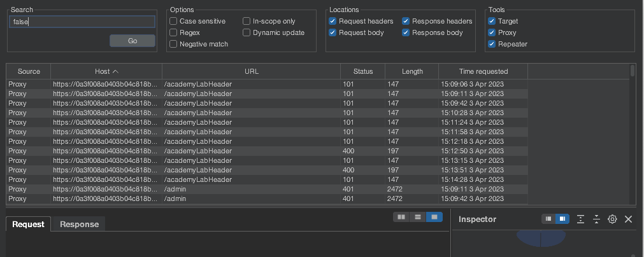Select /academyLabHeader row at 15:09:11
644x257 pixels.
point(267,94)
